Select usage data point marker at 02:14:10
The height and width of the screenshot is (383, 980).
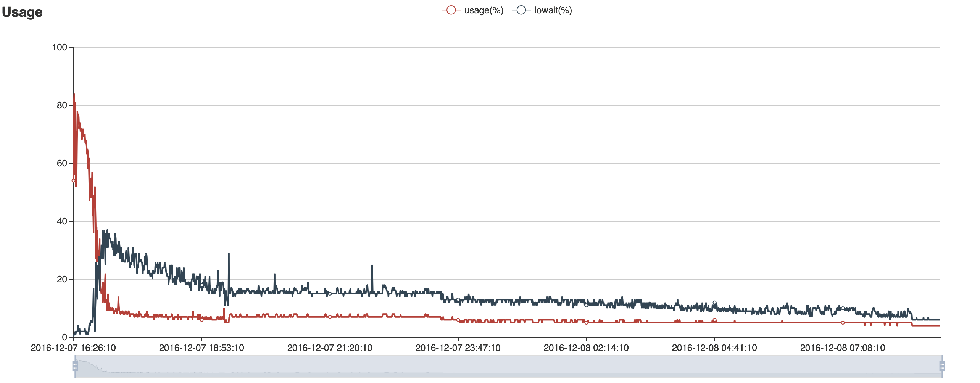pos(587,323)
